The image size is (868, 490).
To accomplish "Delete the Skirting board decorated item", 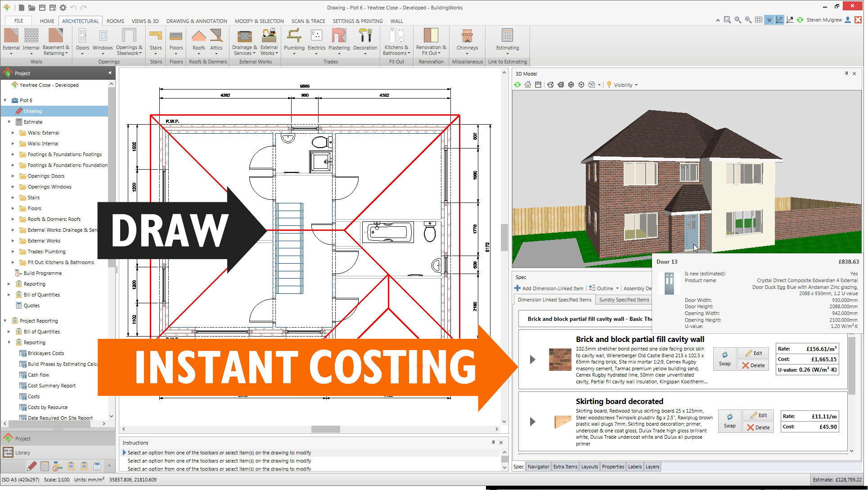I will tap(758, 427).
